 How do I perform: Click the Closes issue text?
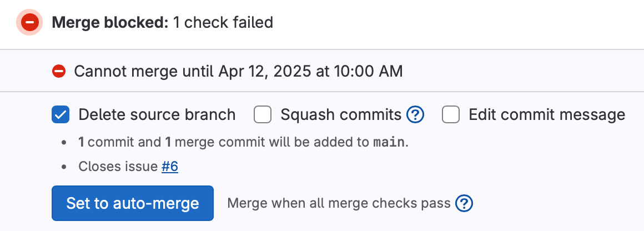118,167
